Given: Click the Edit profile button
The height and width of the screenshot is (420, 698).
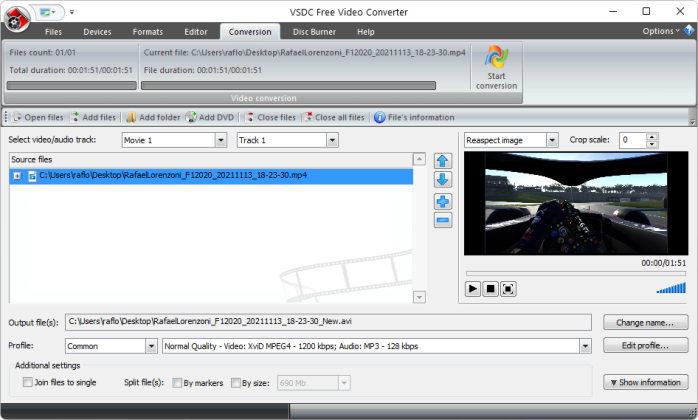Looking at the screenshot, I should point(645,346).
